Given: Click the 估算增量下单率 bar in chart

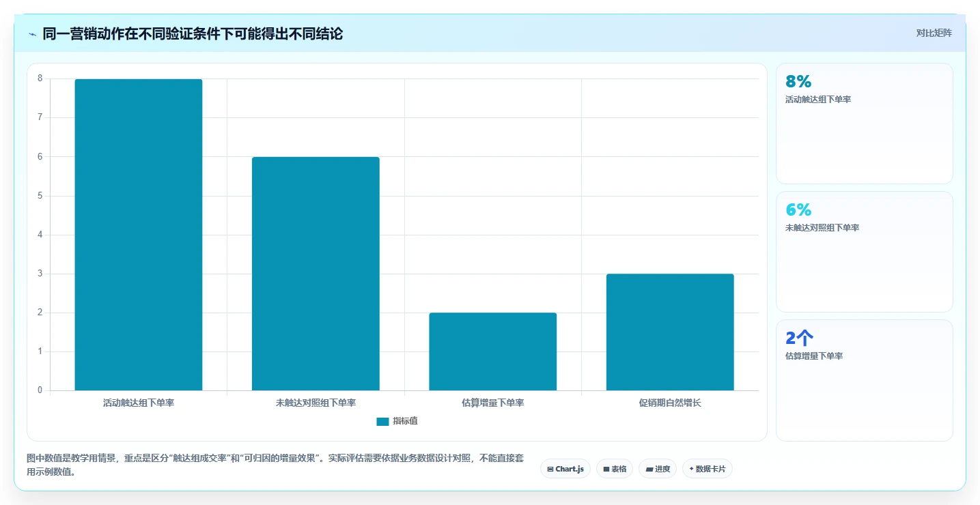Looking at the screenshot, I should point(493,351).
